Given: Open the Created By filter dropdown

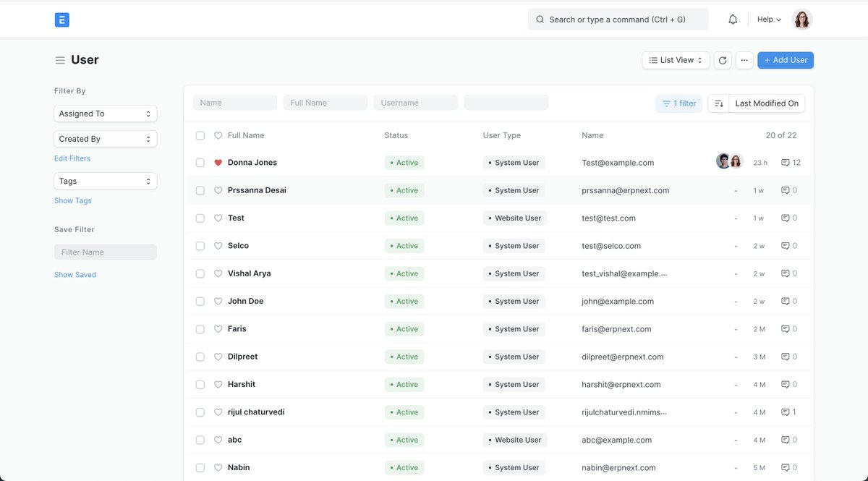Looking at the screenshot, I should (106, 139).
